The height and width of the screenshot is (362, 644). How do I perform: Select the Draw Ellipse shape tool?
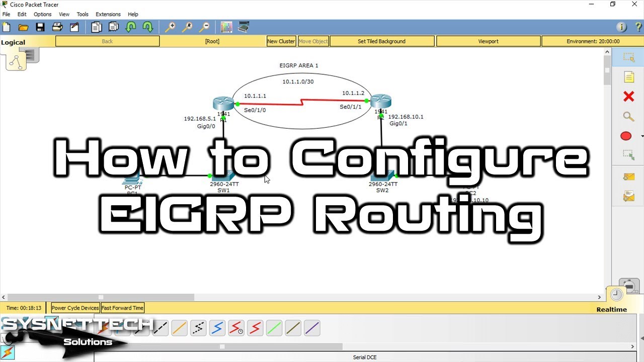pos(626,136)
